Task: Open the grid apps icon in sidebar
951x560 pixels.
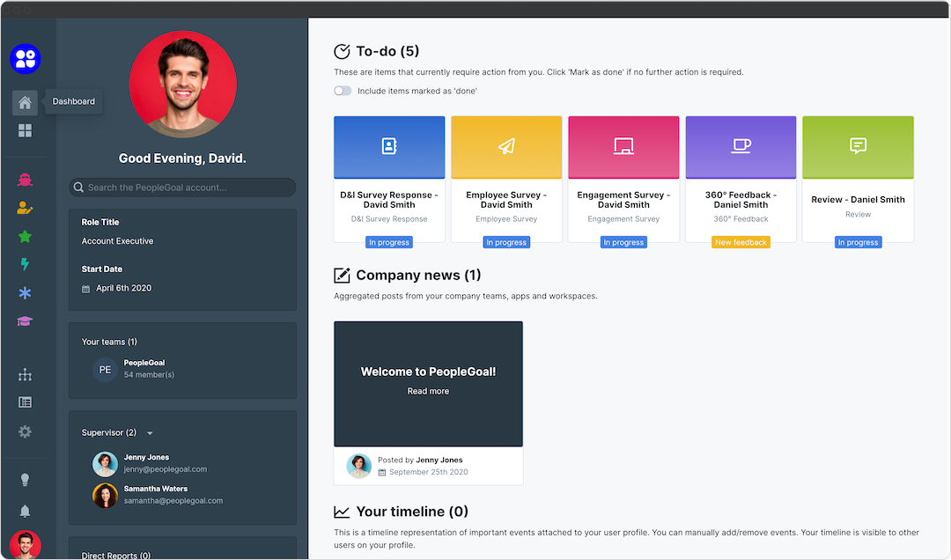Action: point(25,131)
